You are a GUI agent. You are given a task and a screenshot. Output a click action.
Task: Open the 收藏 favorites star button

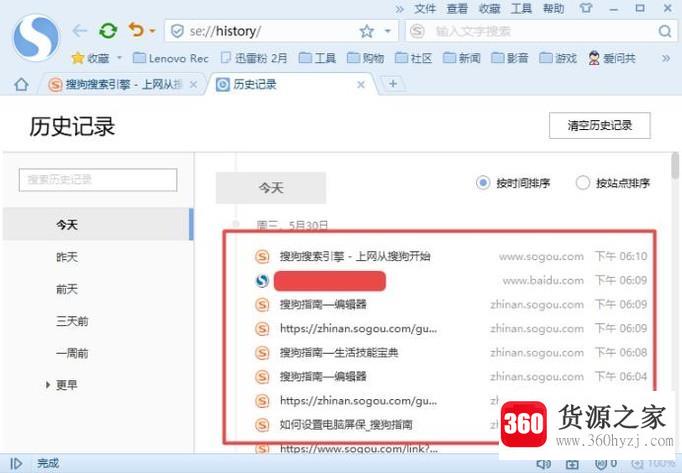point(90,58)
